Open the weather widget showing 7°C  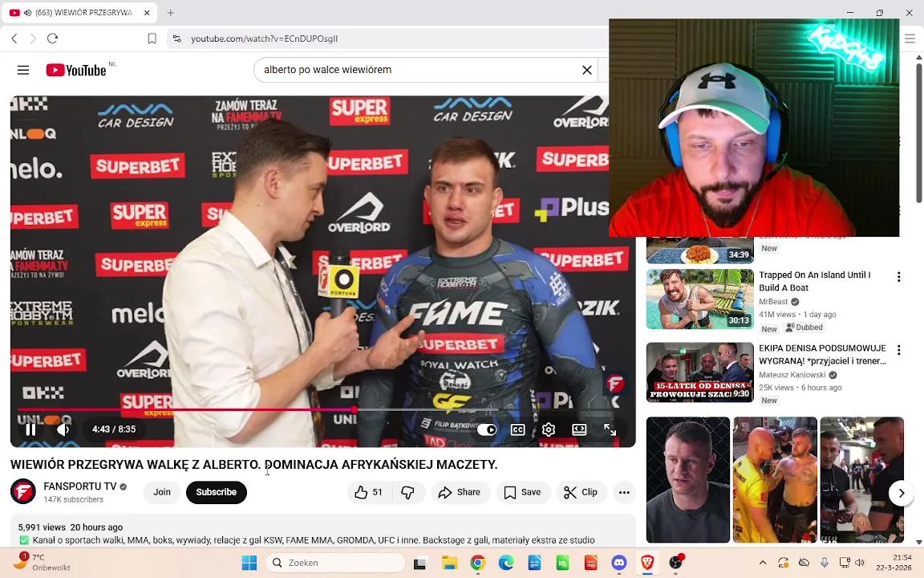[40, 562]
